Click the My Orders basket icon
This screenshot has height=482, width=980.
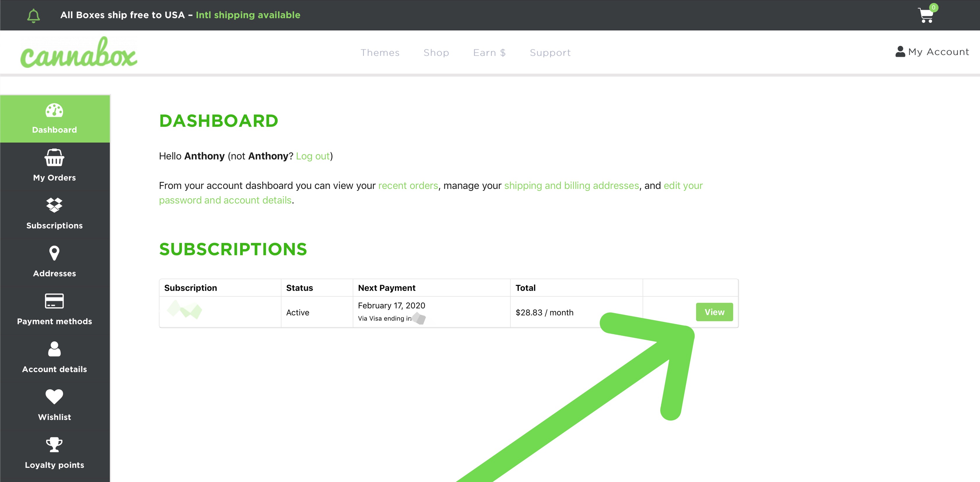pyautogui.click(x=55, y=157)
